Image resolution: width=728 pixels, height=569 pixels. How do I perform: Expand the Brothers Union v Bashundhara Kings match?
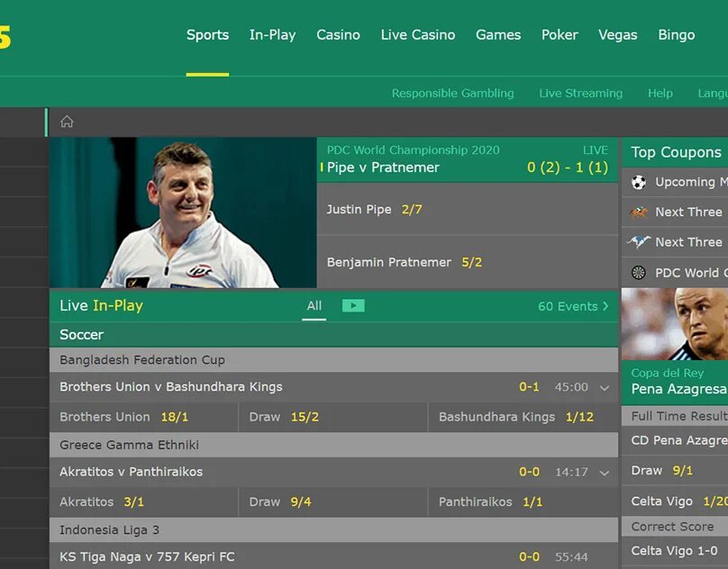click(604, 387)
